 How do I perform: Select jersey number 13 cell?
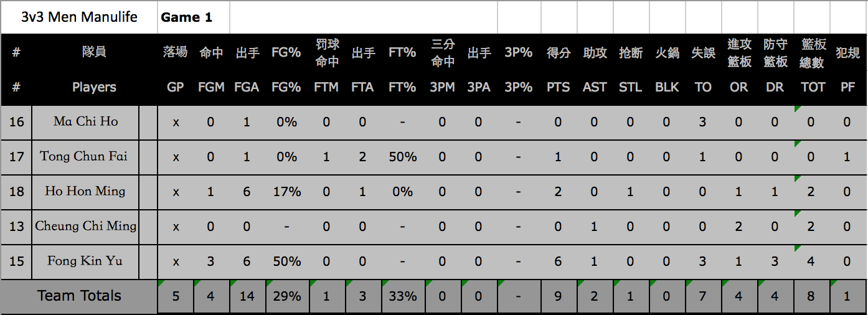click(x=16, y=226)
